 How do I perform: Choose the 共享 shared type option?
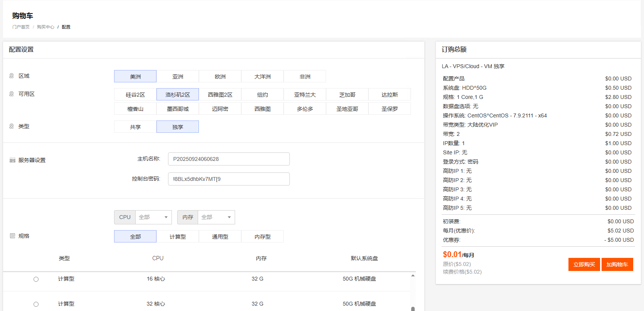135,127
